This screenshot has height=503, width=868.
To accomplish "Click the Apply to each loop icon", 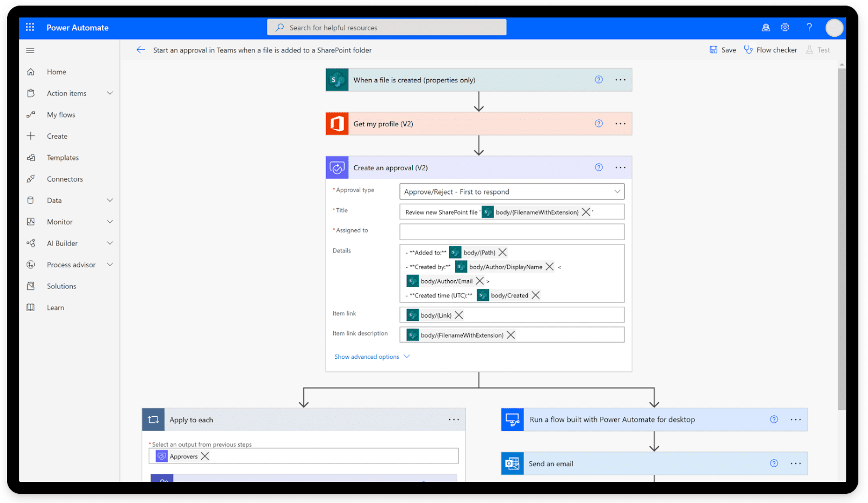I will pyautogui.click(x=154, y=419).
